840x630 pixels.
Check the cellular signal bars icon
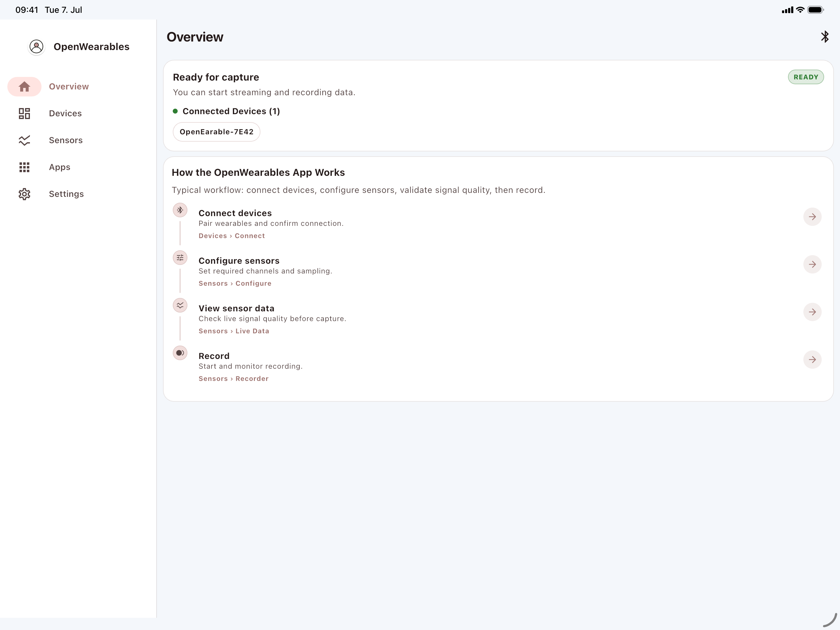click(x=787, y=10)
